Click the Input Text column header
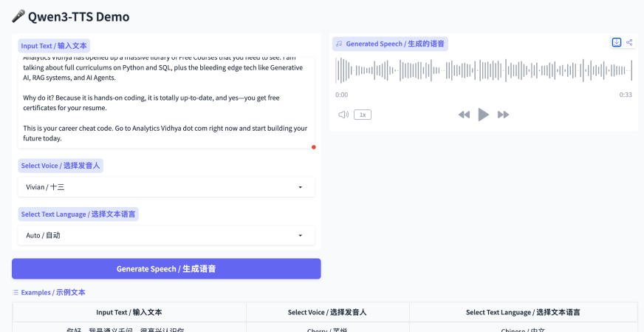Image resolution: width=644 pixels, height=332 pixels. click(129, 312)
